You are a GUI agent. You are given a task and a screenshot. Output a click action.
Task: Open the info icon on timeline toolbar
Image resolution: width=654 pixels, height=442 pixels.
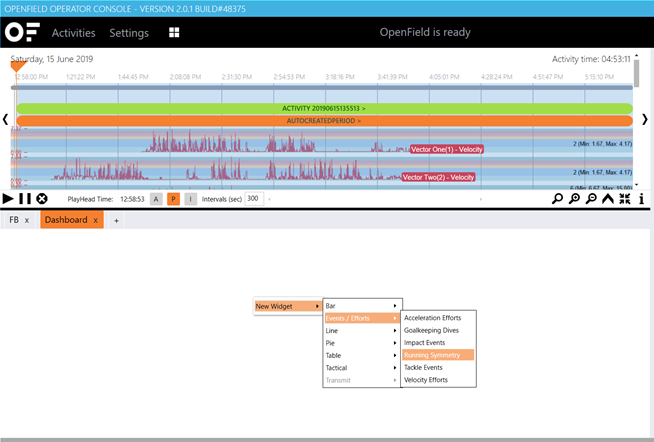point(641,198)
